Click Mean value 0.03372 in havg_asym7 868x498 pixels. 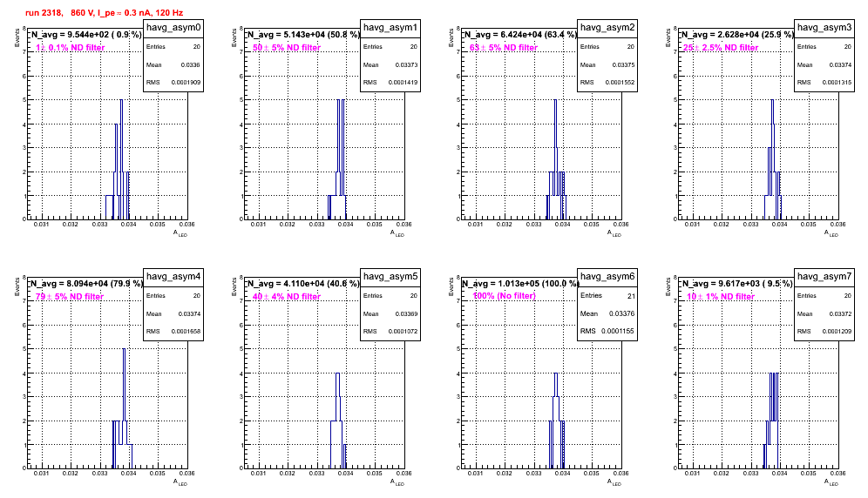tap(840, 313)
